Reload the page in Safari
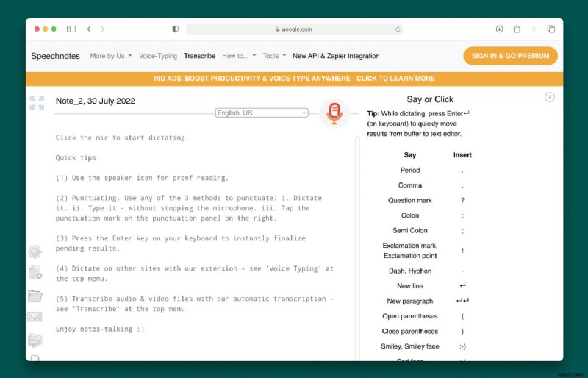This screenshot has width=588, height=378. coord(398,29)
